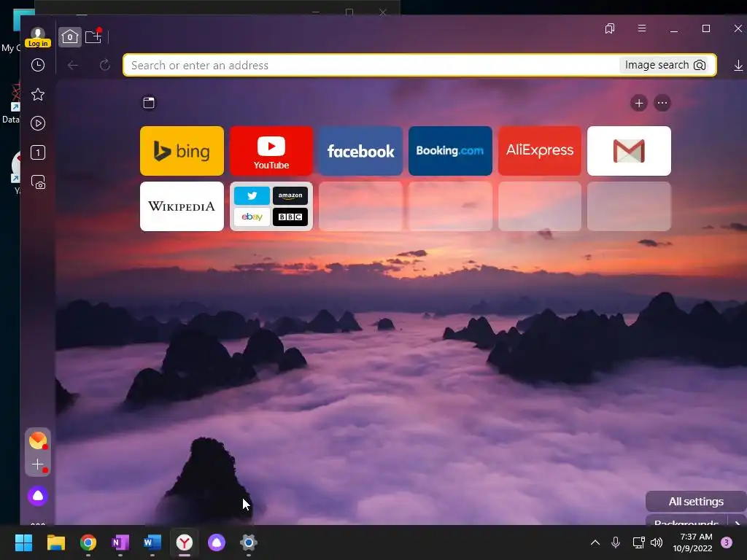Open the Windows Start menu

point(23,542)
